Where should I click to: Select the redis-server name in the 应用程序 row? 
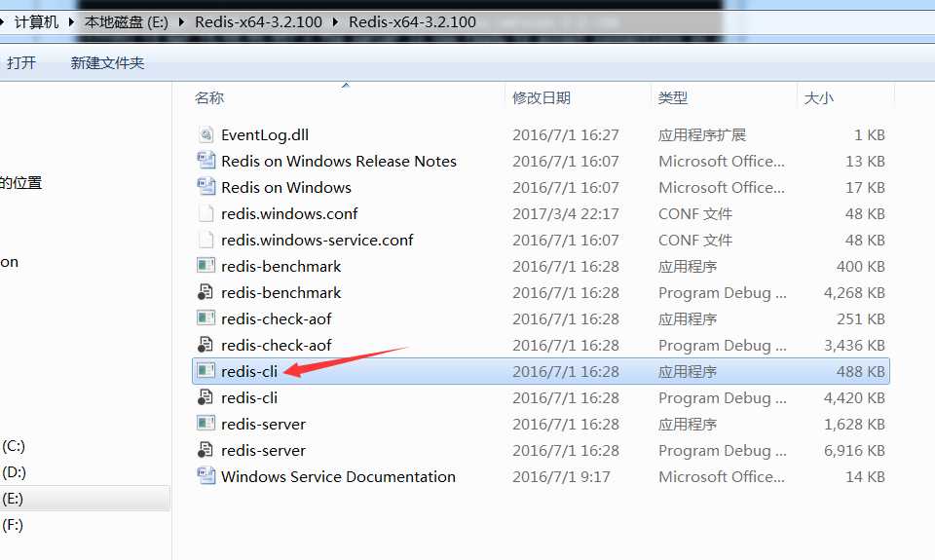[x=263, y=424]
